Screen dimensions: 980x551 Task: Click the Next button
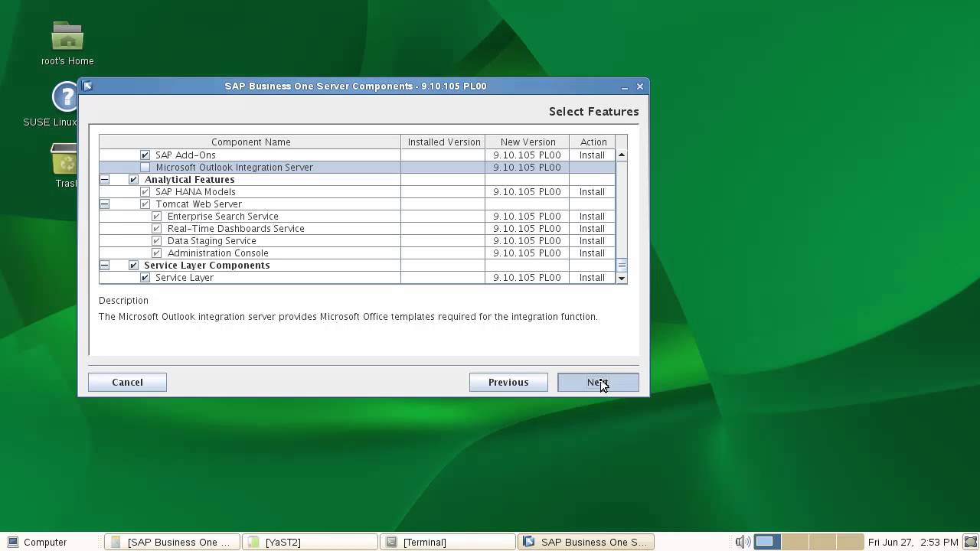(x=598, y=382)
